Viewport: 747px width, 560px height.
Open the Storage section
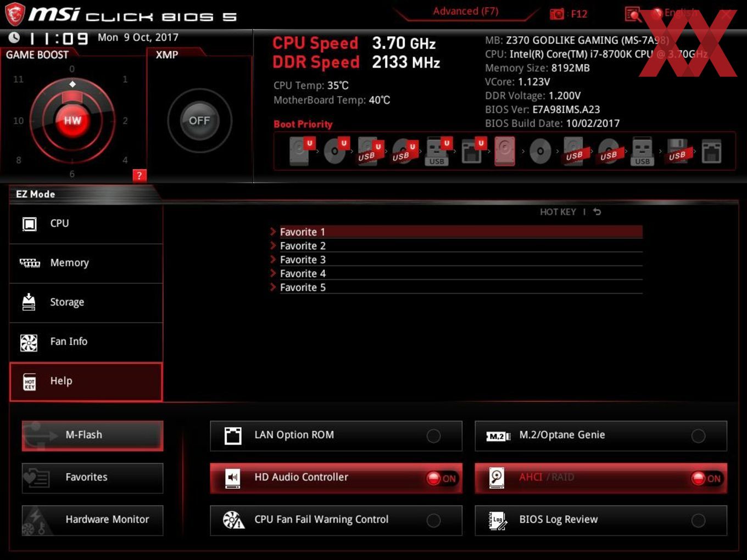(x=86, y=303)
